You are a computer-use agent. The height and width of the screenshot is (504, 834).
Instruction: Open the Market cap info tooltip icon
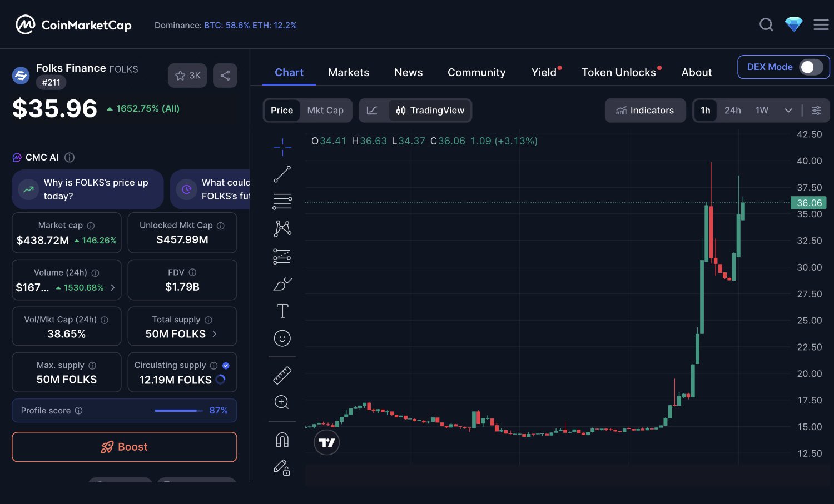(91, 226)
